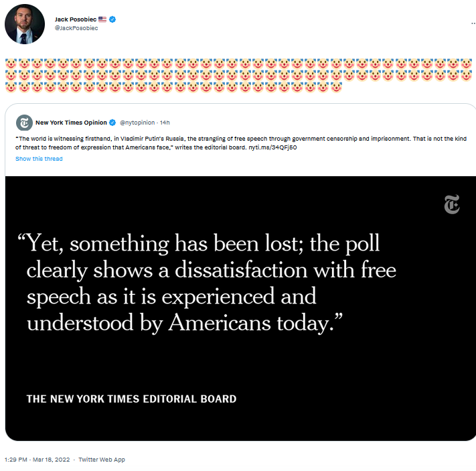Click the NYT Opinion verified badge
Viewport: 476px width, 471px height.
click(112, 123)
